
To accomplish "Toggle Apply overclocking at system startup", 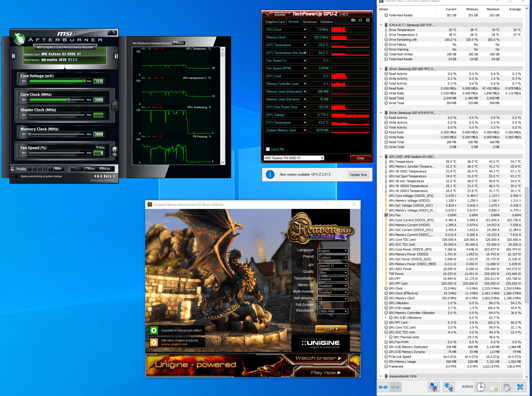I will pos(16,176).
